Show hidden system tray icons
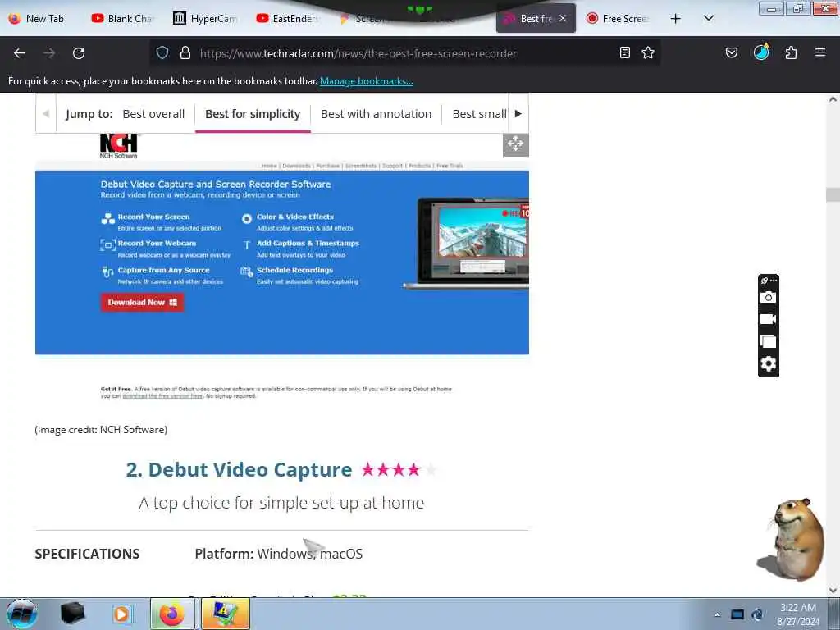Image resolution: width=840 pixels, height=630 pixels. click(717, 614)
